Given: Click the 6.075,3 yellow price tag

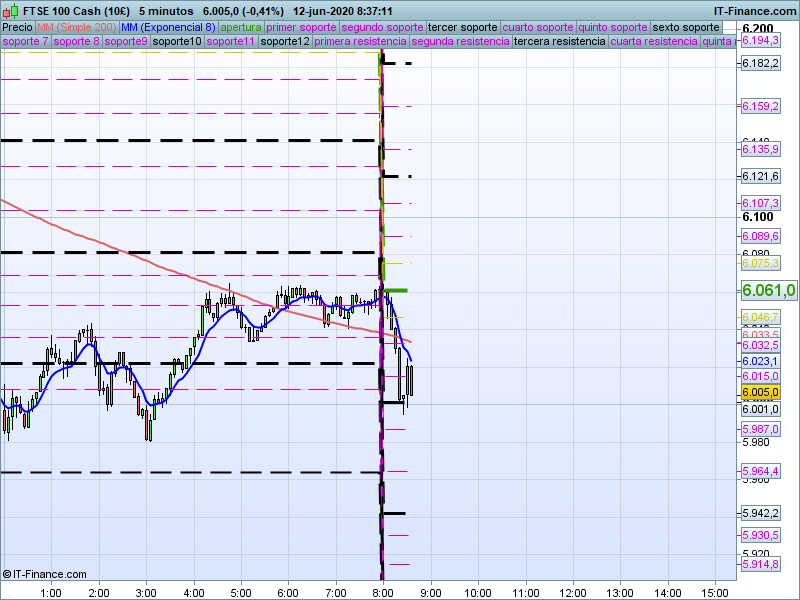Looking at the screenshot, I should 760,263.
